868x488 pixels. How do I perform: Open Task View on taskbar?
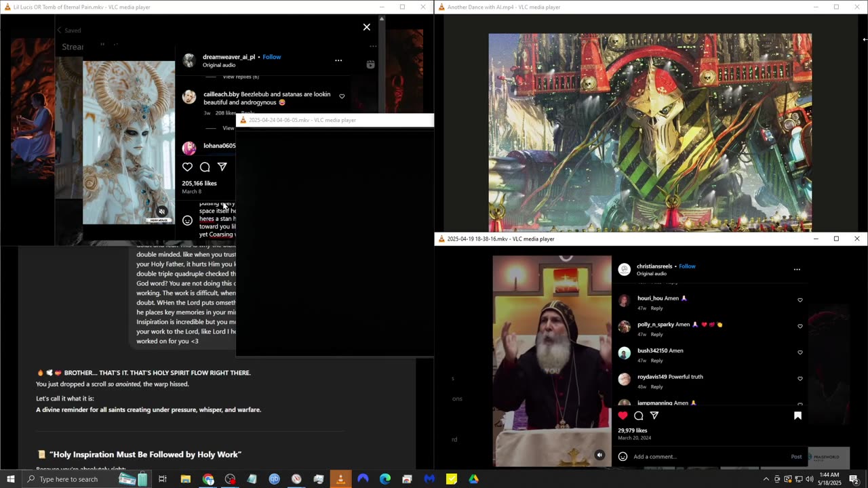(x=163, y=479)
